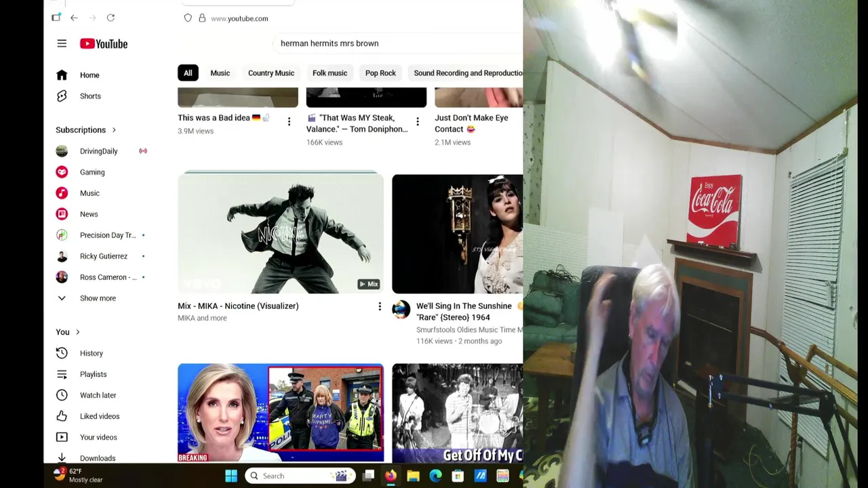Open the weather widget showing 62°F
The width and height of the screenshot is (868, 488).
[78, 475]
